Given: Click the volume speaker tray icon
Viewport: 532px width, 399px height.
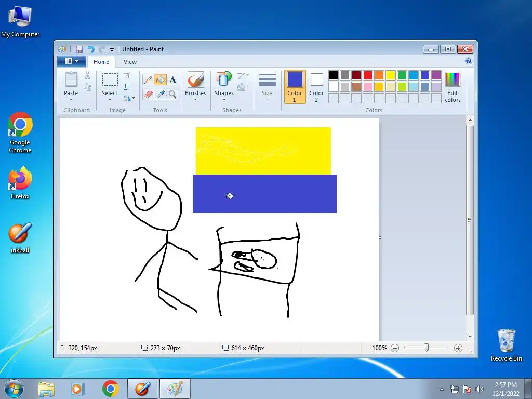Looking at the screenshot, I should [479, 389].
